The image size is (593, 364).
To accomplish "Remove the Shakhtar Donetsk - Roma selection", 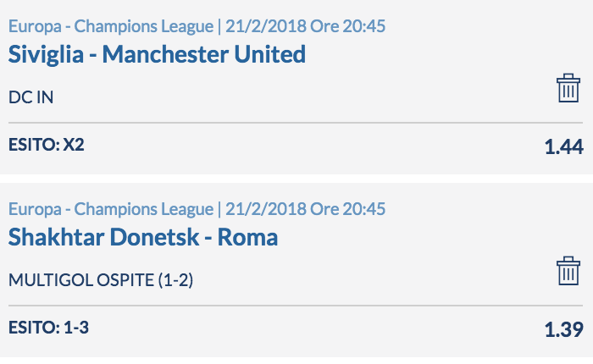I will pos(568,271).
